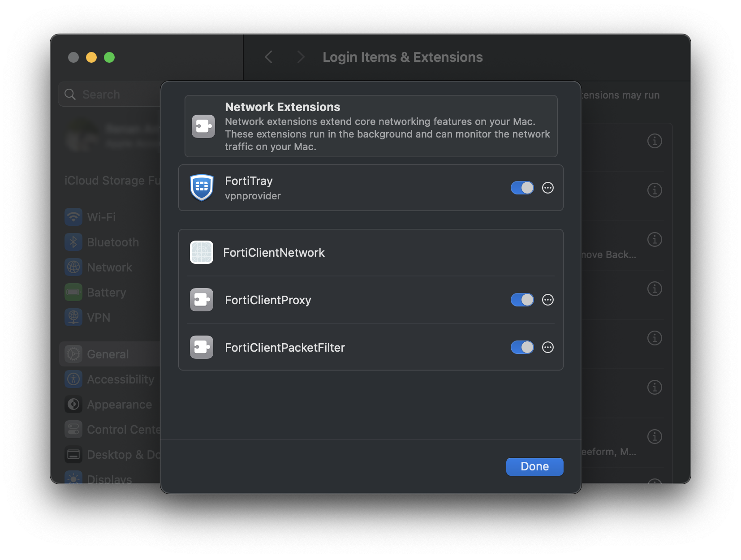This screenshot has width=741, height=560.
Task: Open the more options menu for FortiClientPacketFilter
Action: tap(547, 347)
